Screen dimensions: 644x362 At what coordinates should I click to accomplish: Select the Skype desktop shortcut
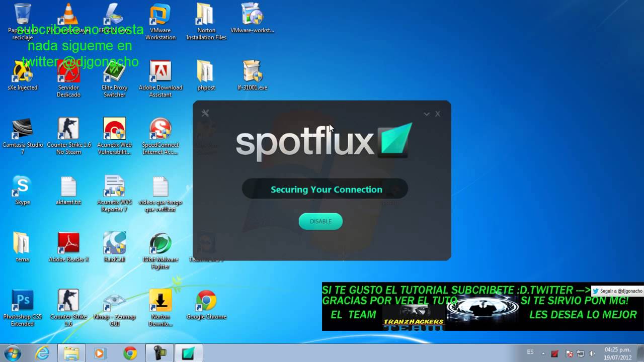coord(23,190)
